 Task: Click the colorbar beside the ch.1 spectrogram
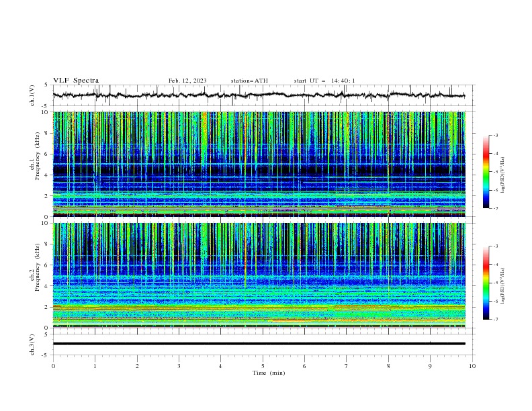tap(486, 172)
